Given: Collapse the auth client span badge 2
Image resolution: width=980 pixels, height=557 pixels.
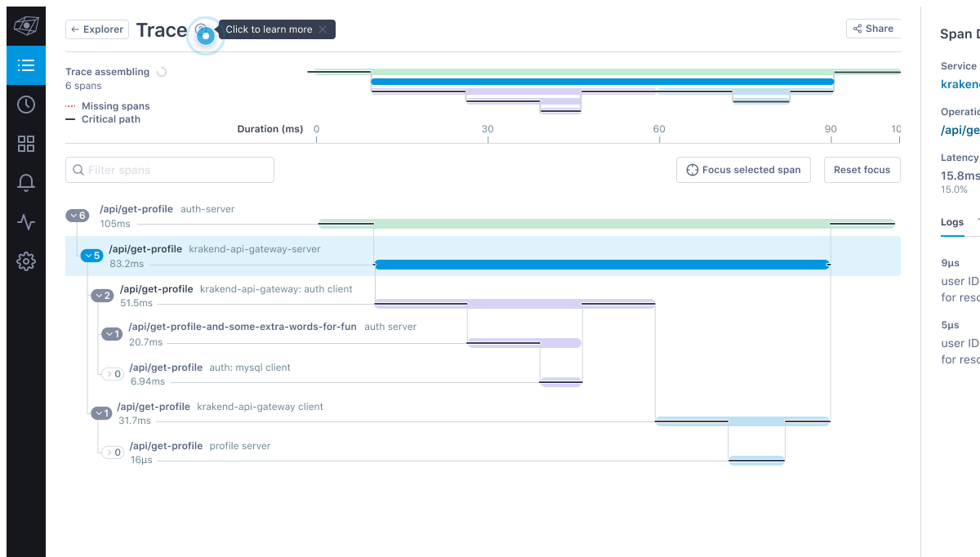Looking at the screenshot, I should 102,296.
